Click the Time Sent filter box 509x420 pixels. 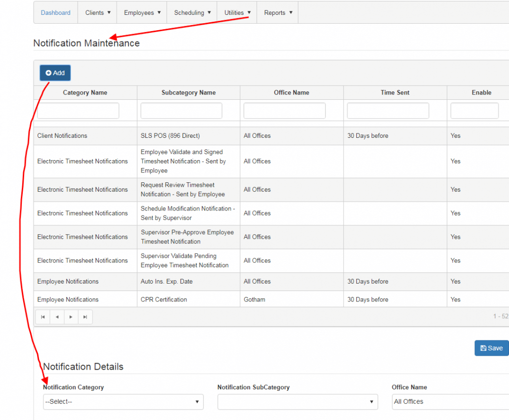click(388, 111)
